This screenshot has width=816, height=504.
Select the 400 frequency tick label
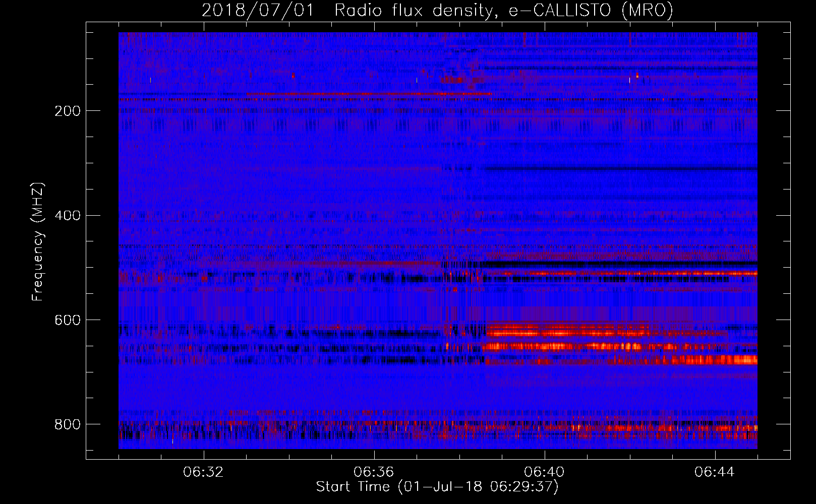pyautogui.click(x=68, y=216)
